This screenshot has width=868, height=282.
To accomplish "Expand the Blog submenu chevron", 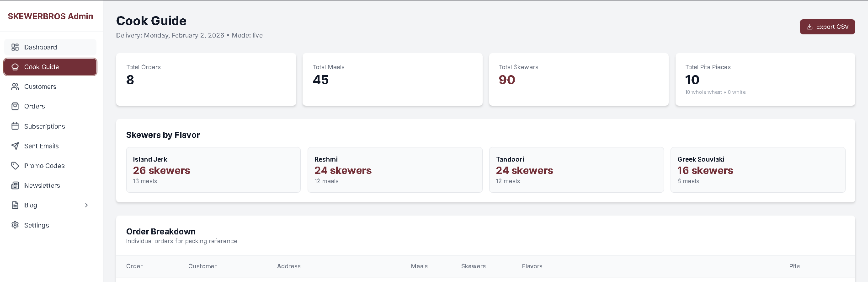I will (86, 205).
